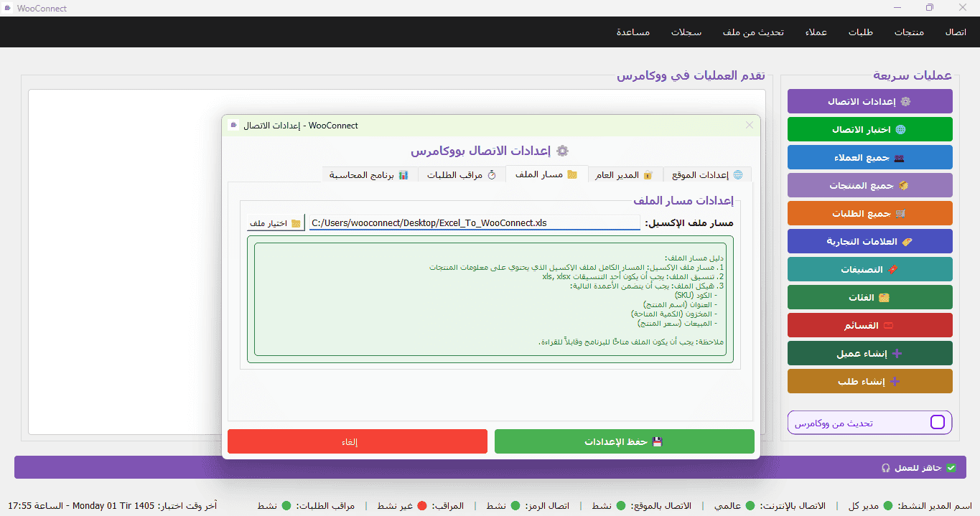Open the 'اتصال' menu
The width and height of the screenshot is (980, 516).
point(956,32)
